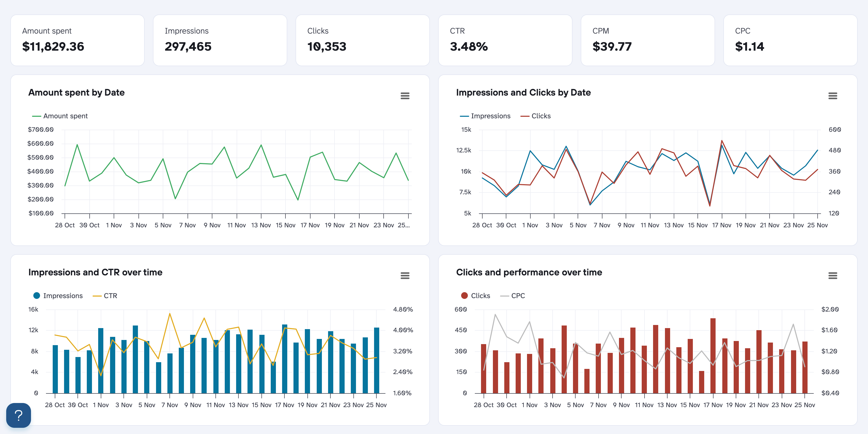Select the Clicks metric card
Image resolution: width=868 pixels, height=434 pixels.
(362, 40)
